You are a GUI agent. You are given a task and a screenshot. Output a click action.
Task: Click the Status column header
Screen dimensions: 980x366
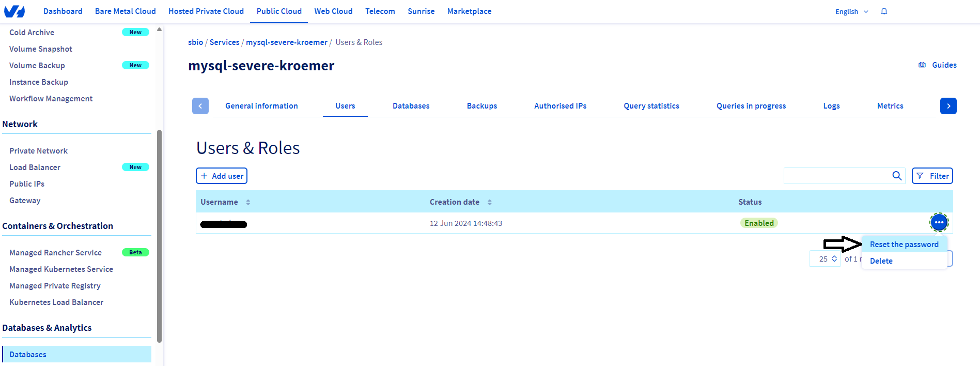750,202
